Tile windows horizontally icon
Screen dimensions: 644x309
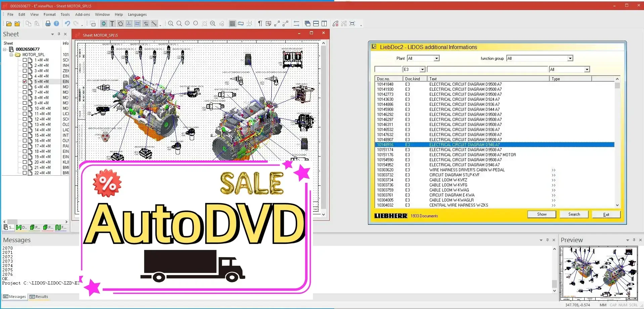coord(316,24)
